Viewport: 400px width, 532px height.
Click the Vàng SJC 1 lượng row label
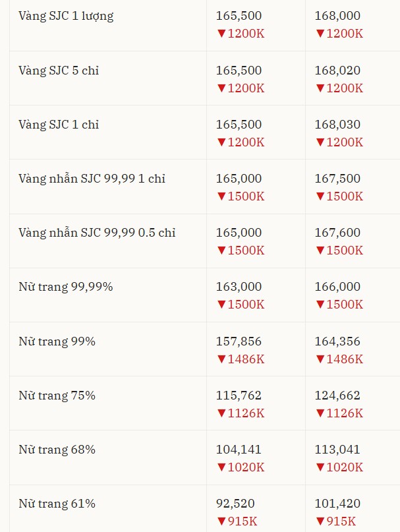click(x=66, y=16)
